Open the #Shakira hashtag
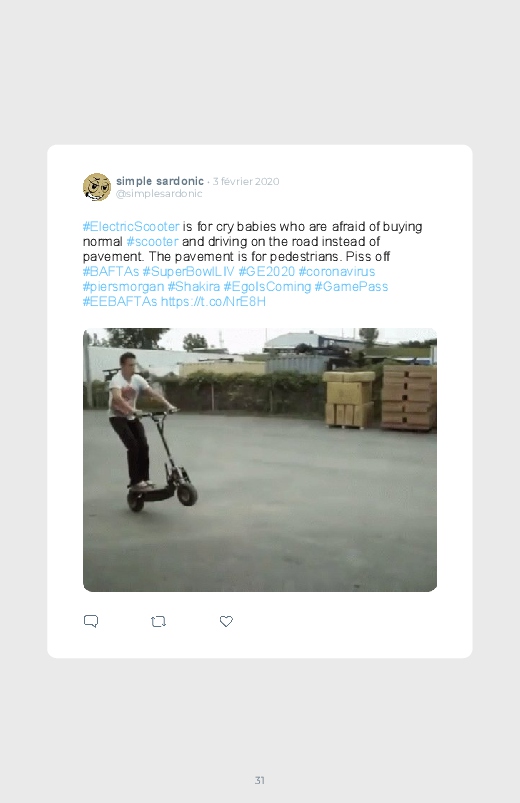The image size is (520, 803). tap(194, 286)
